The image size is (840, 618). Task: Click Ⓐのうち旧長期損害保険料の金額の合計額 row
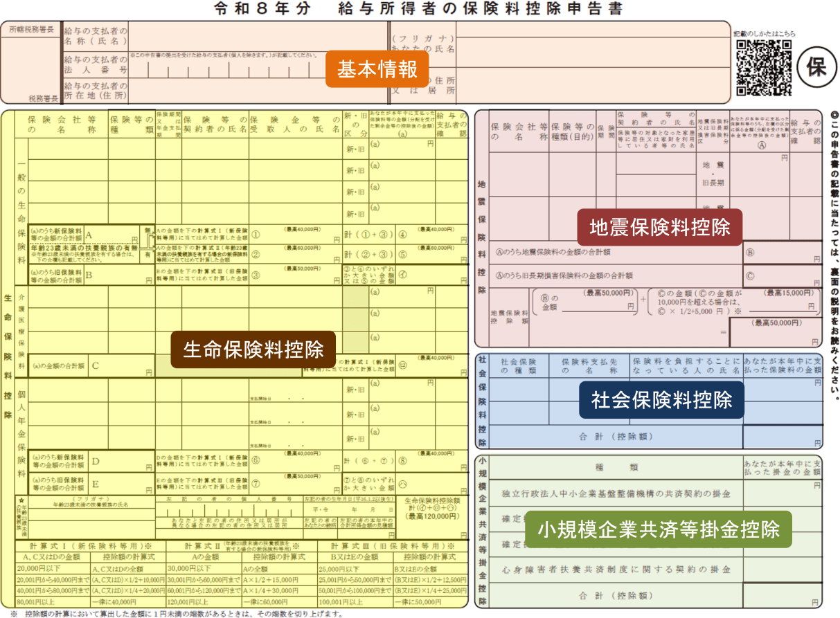point(616,275)
